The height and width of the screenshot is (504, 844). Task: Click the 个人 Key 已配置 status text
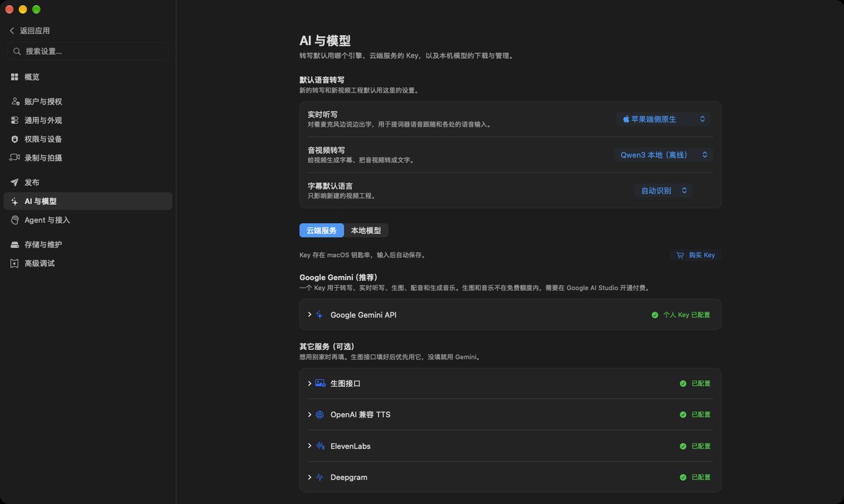(x=686, y=315)
